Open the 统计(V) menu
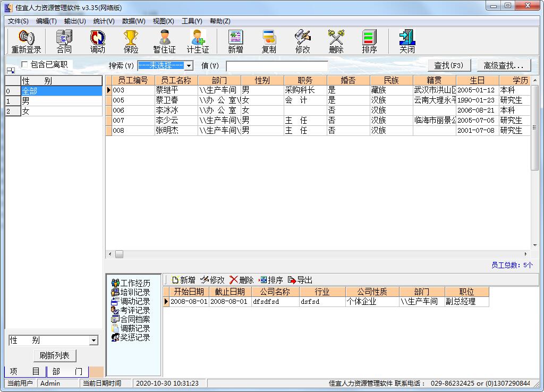Image resolution: width=544 pixels, height=392 pixels. [104, 21]
